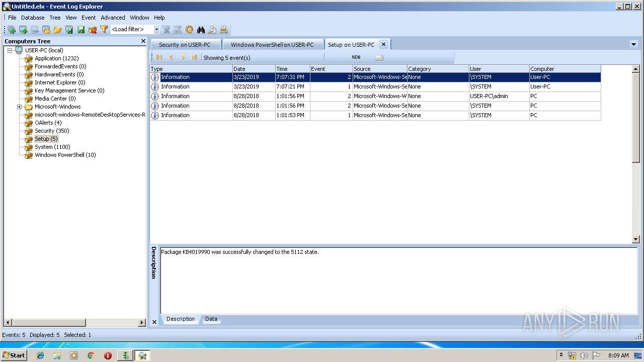Image resolution: width=644 pixels, height=362 pixels.
Task: Click scroll down arrow of event list
Action: click(x=636, y=239)
